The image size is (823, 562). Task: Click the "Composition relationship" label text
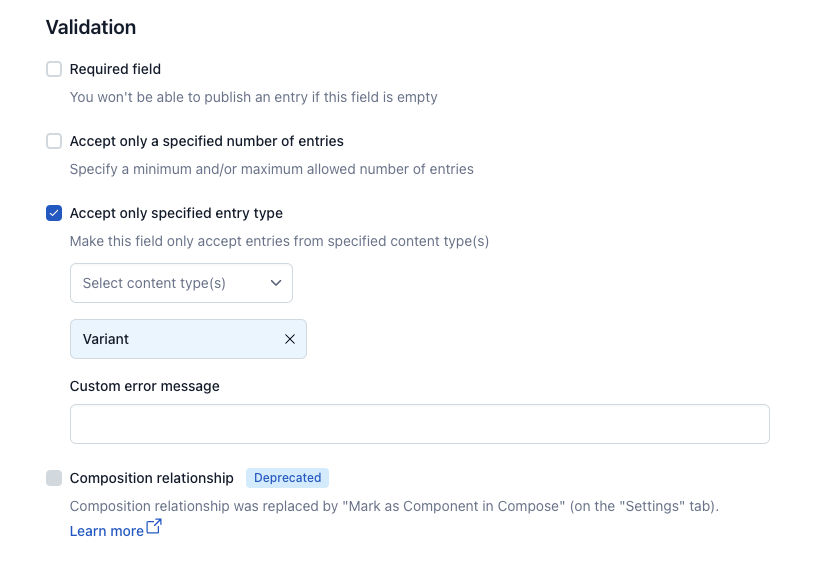pyautogui.click(x=151, y=478)
